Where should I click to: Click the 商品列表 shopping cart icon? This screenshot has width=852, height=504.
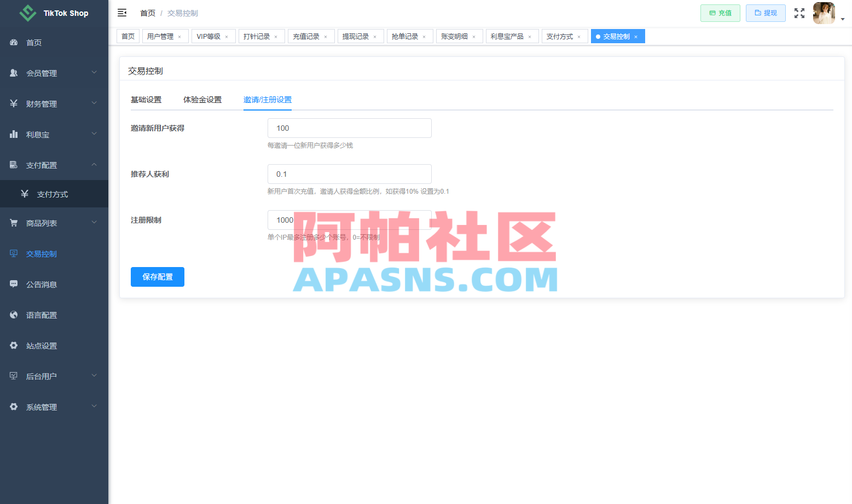tap(14, 223)
